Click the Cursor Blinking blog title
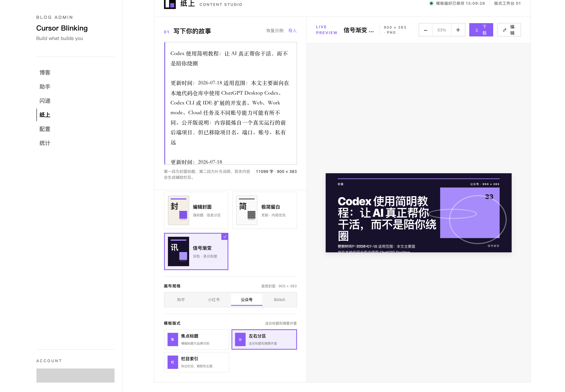This screenshot has height=392, width=565. (x=62, y=28)
